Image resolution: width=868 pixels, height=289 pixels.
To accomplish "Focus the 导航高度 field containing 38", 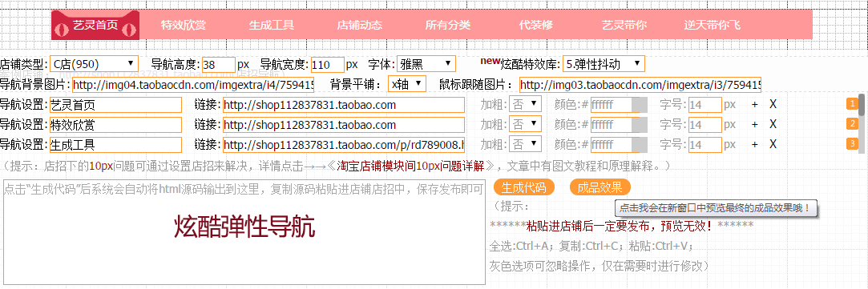I will tap(219, 65).
